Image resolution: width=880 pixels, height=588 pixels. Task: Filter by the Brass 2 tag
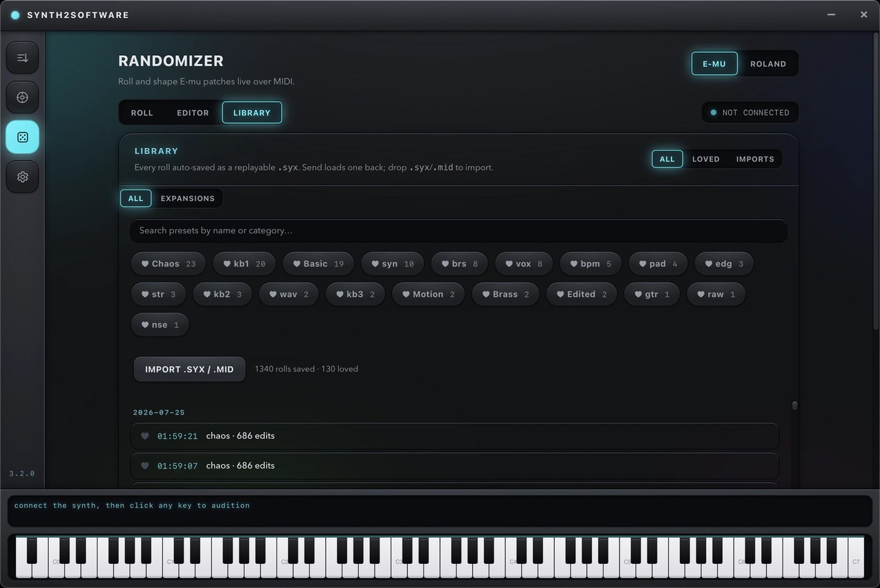point(510,294)
